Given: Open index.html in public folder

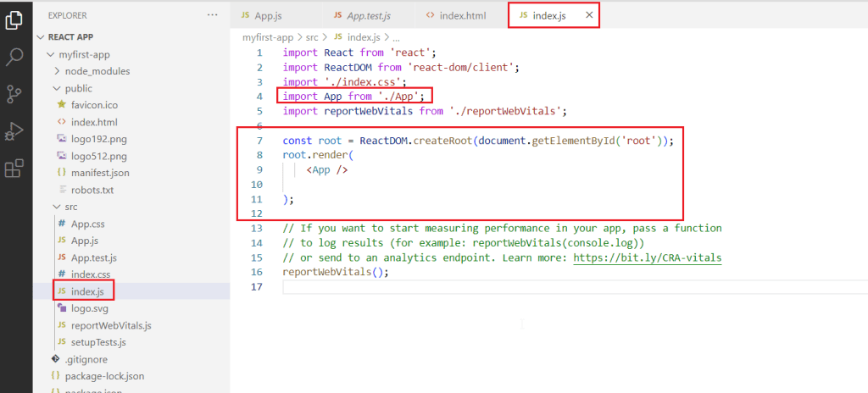Looking at the screenshot, I should [x=94, y=122].
